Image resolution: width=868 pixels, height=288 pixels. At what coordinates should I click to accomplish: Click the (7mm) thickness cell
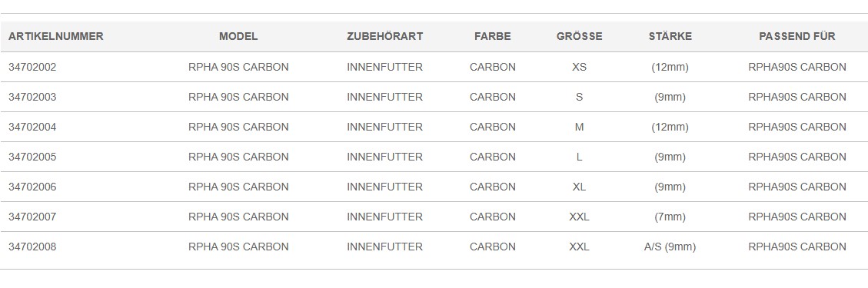pyautogui.click(x=670, y=217)
